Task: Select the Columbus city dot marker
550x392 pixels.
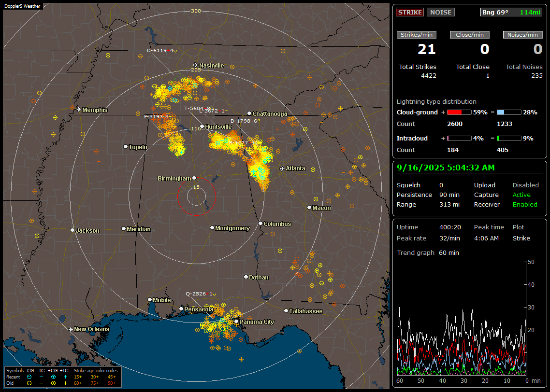Action: point(261,223)
